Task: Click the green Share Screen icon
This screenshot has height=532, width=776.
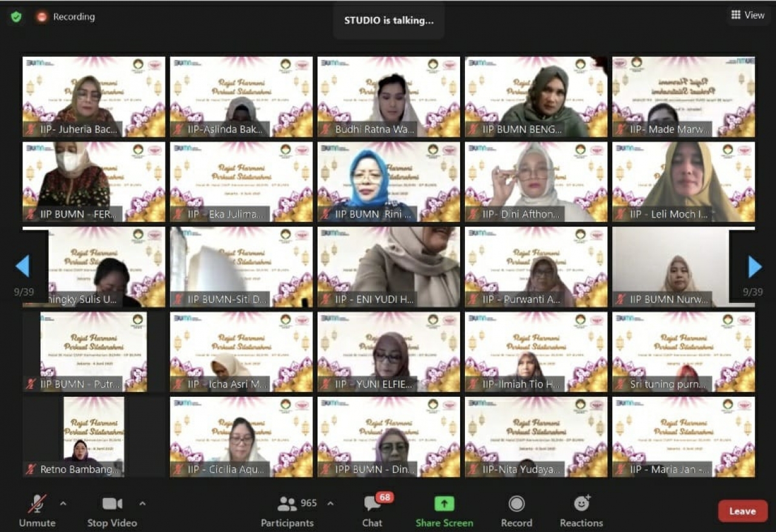Action: [444, 504]
